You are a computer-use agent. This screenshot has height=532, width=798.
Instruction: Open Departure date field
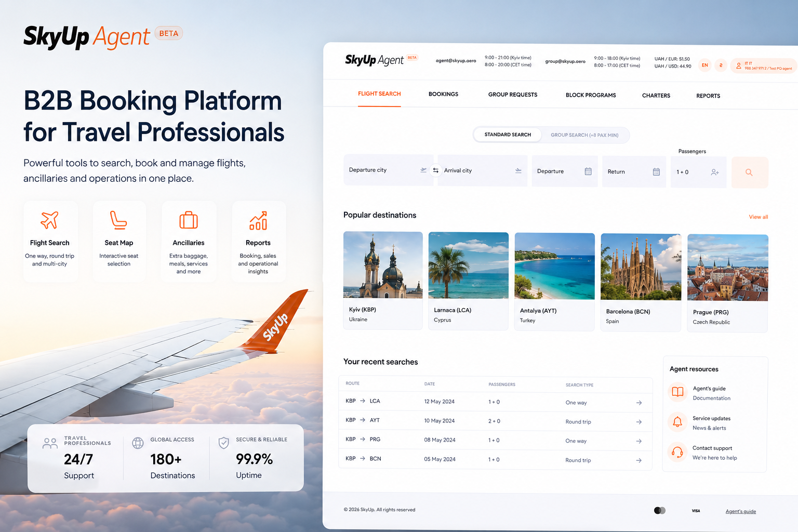(565, 171)
